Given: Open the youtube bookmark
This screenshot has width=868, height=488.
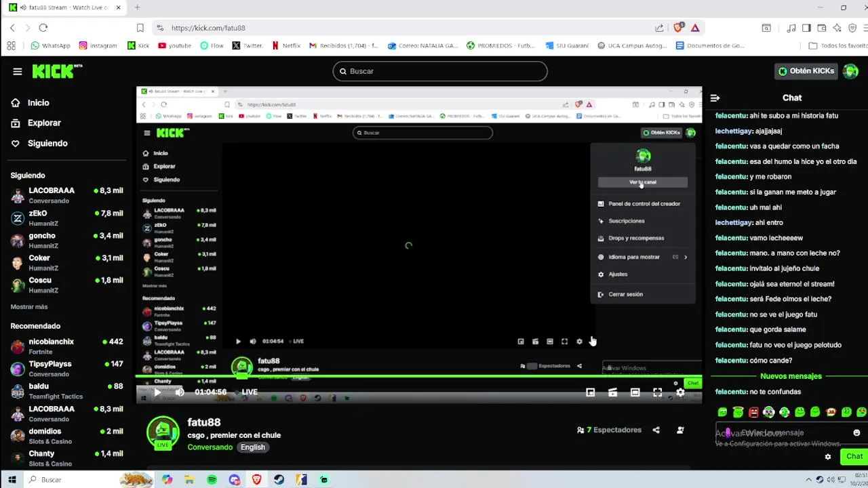Looking at the screenshot, I should 174,45.
